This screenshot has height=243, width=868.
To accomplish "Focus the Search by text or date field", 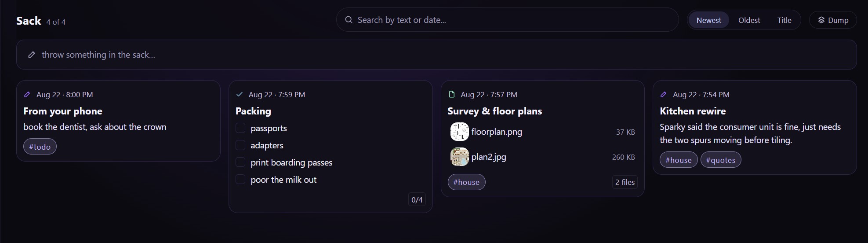I will 508,20.
